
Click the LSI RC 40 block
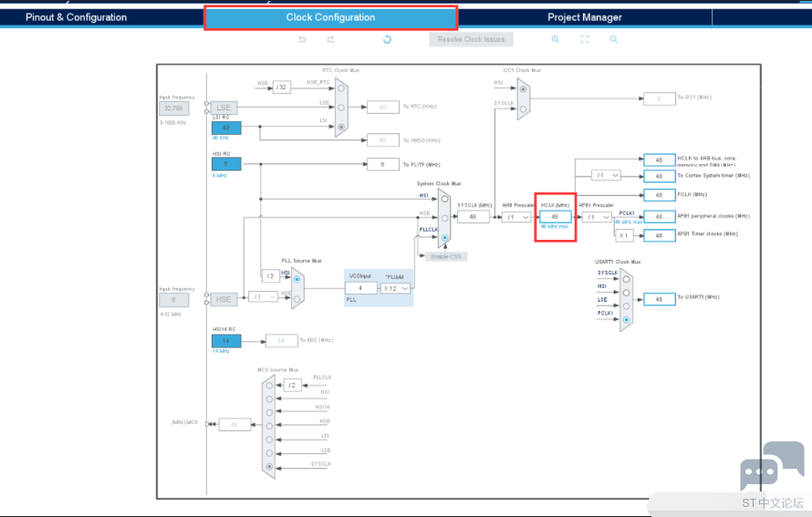(226, 128)
